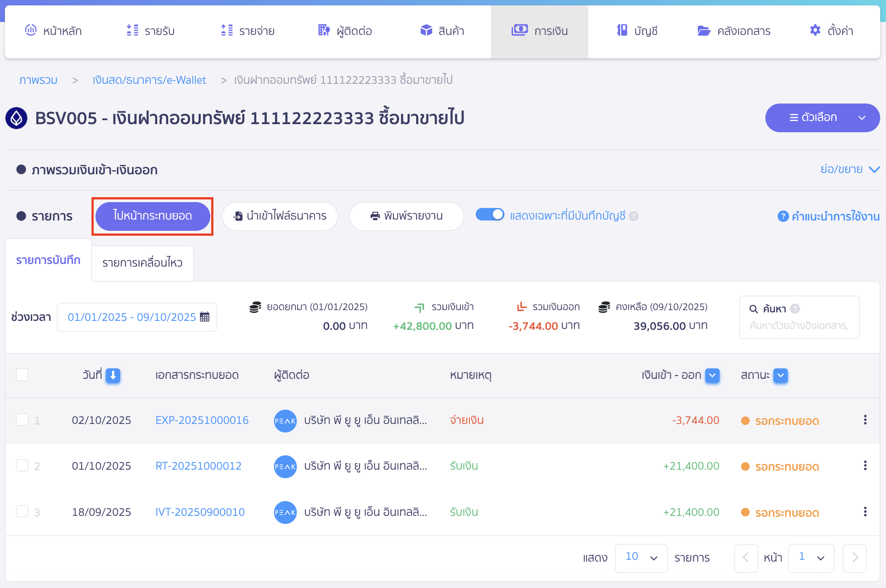
Task: Open the ตัวเลือก options dropdown
Action: [822, 117]
